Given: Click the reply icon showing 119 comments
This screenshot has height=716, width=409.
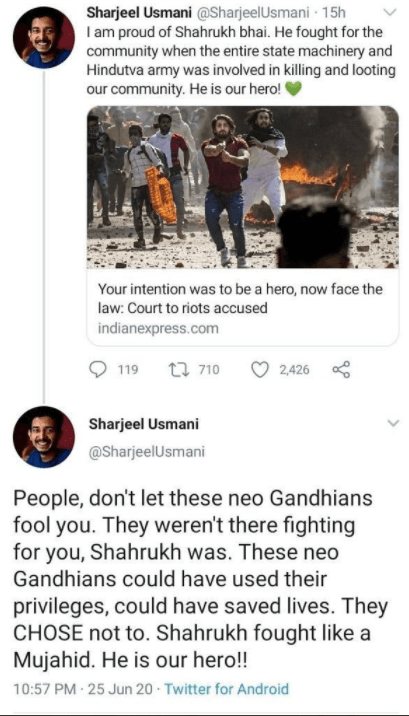Looking at the screenshot, I should [x=98, y=369].
